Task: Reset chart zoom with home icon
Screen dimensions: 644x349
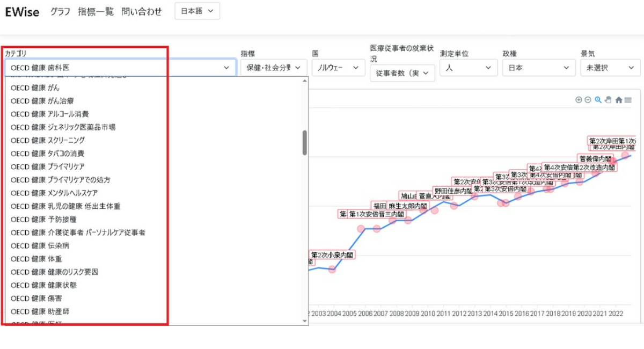Action: click(618, 100)
